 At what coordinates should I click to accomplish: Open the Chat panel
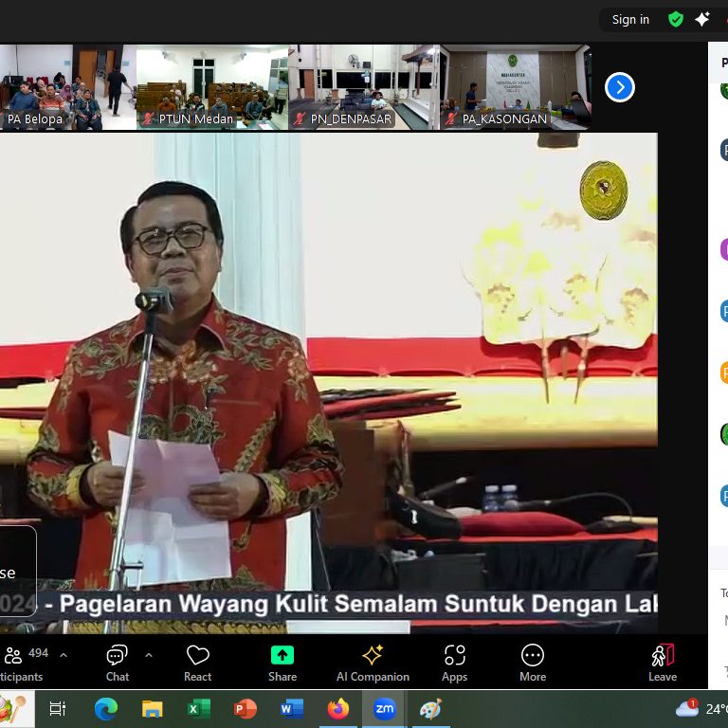(x=118, y=662)
